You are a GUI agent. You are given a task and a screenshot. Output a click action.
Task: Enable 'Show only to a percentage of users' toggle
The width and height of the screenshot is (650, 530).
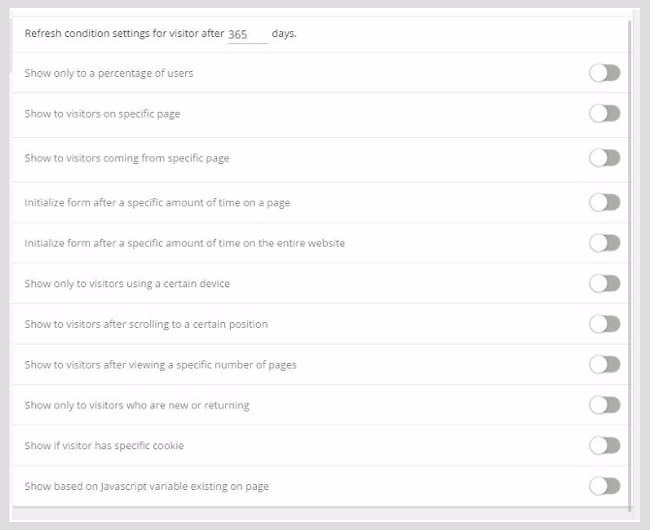604,73
